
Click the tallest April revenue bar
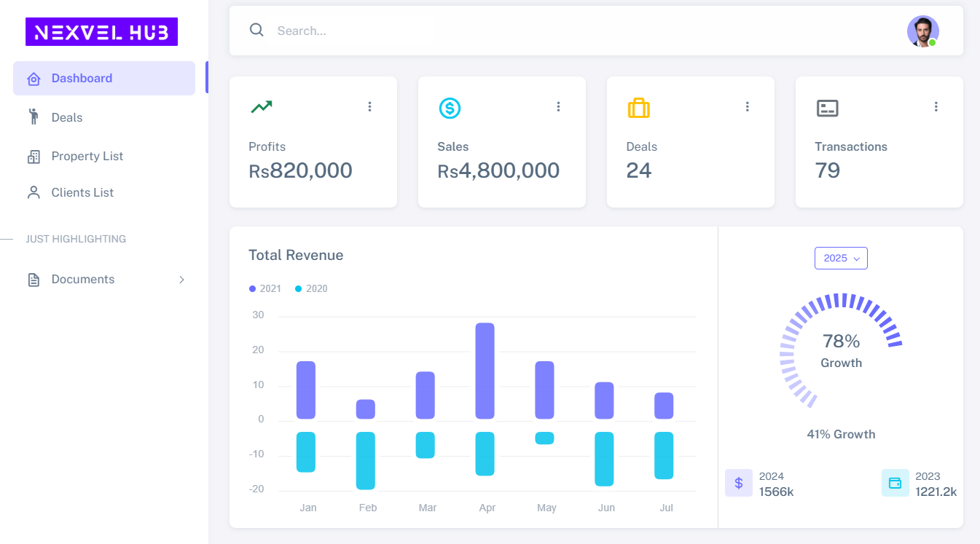coord(485,371)
